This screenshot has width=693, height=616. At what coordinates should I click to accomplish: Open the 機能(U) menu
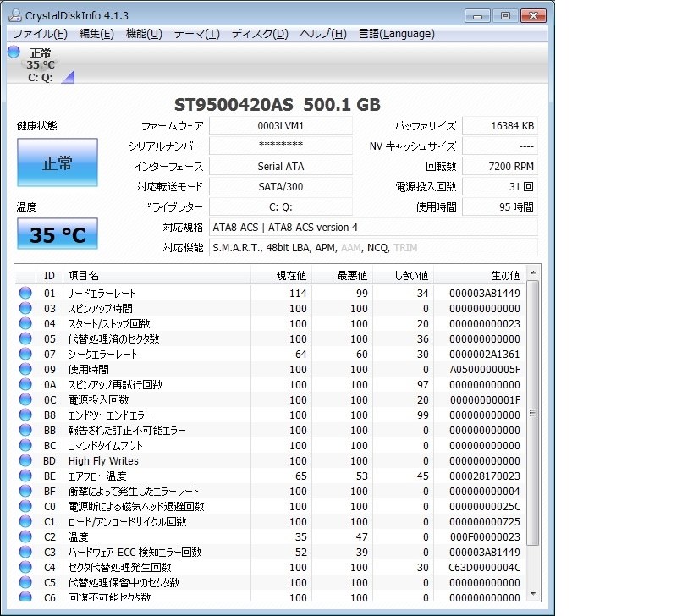click(x=144, y=34)
